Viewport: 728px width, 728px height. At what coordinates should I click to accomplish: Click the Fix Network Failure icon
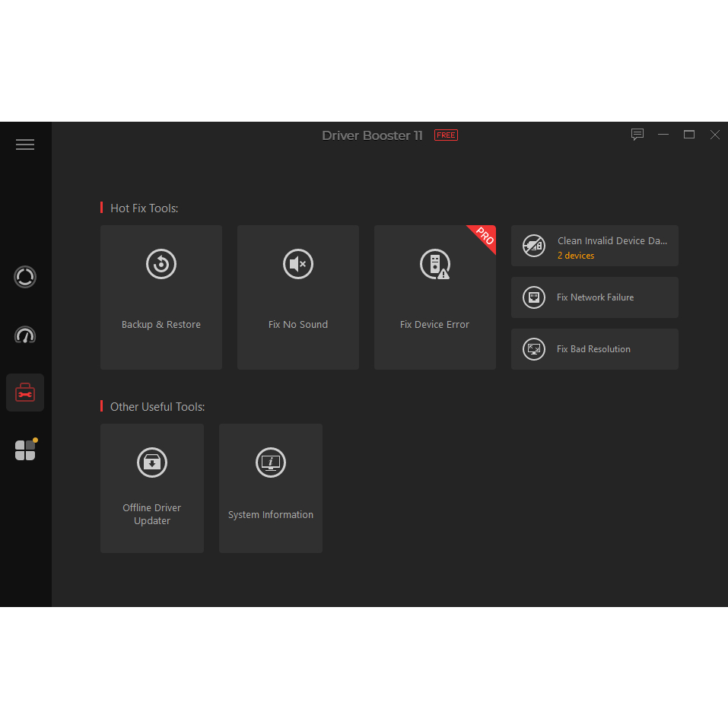[x=534, y=297]
